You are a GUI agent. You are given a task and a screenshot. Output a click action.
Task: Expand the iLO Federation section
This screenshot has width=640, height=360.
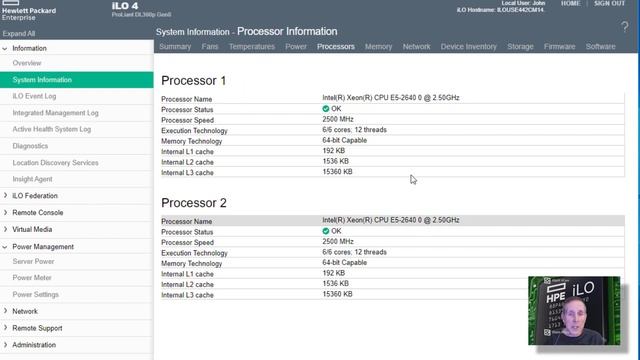pyautogui.click(x=5, y=196)
